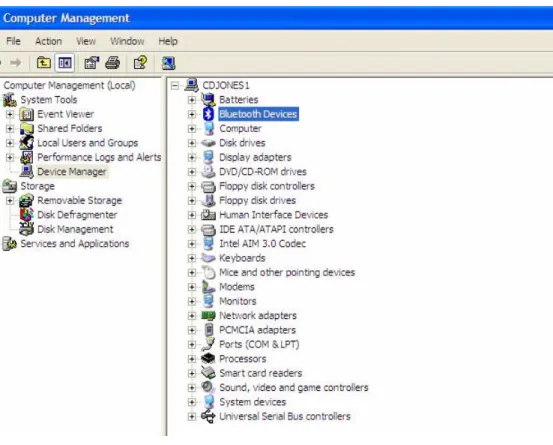Select Intel AIM 3.0 Codec label

[x=262, y=244]
